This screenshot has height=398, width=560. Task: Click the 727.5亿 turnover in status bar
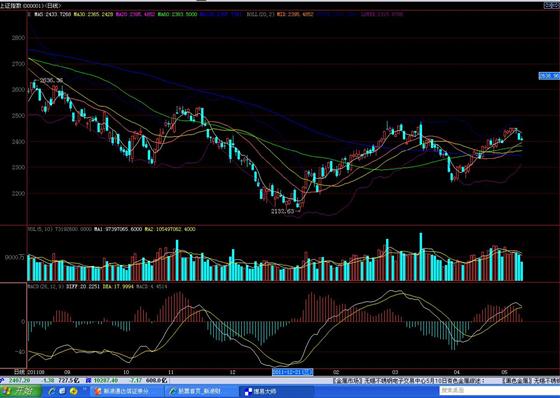(70, 381)
